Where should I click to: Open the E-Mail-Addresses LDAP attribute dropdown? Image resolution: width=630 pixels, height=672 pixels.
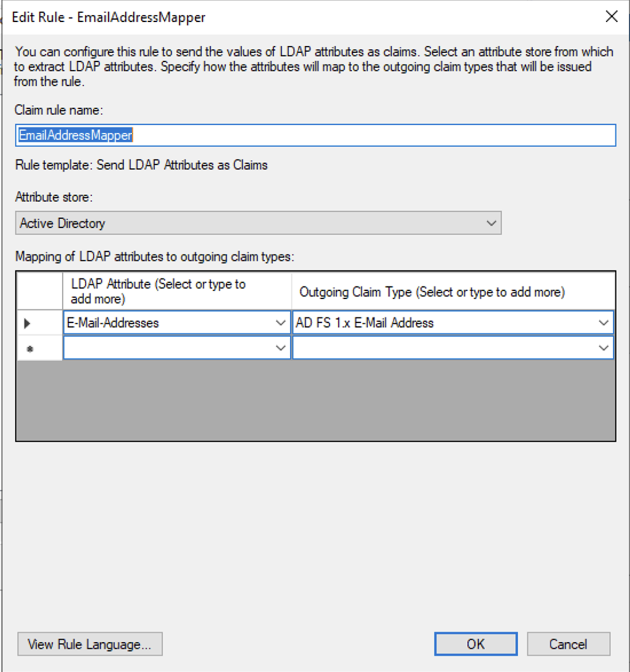pyautogui.click(x=281, y=323)
